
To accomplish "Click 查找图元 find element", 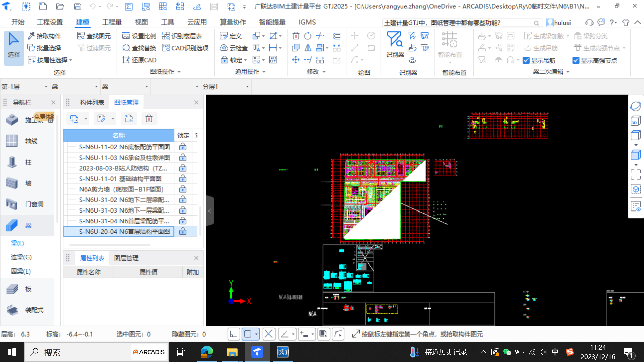I will tap(94, 36).
